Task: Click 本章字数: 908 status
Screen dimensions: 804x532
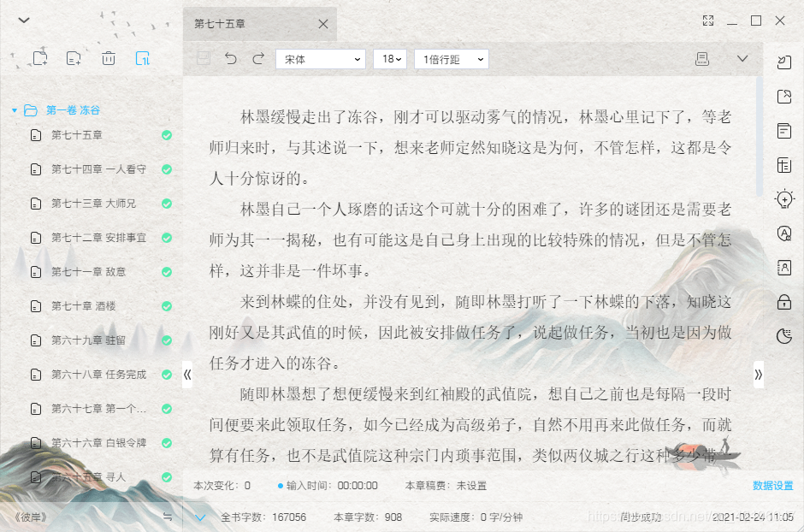Action: 368,517
